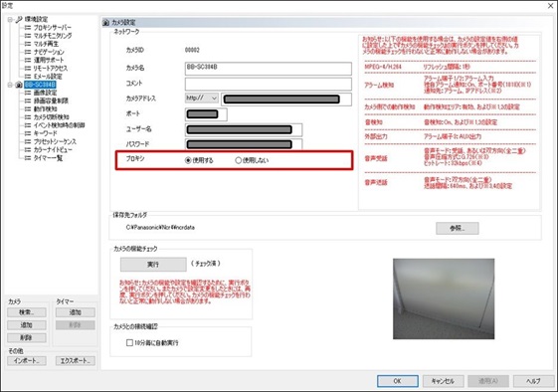This screenshot has width=558, height=392.
Task: Select the リモートアクセス tree entry
Action: click(51, 69)
